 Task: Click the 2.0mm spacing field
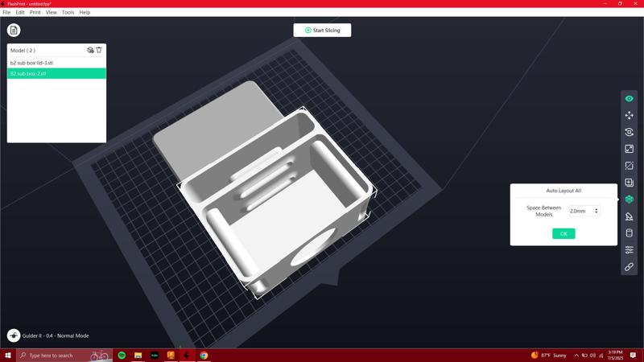(584, 211)
